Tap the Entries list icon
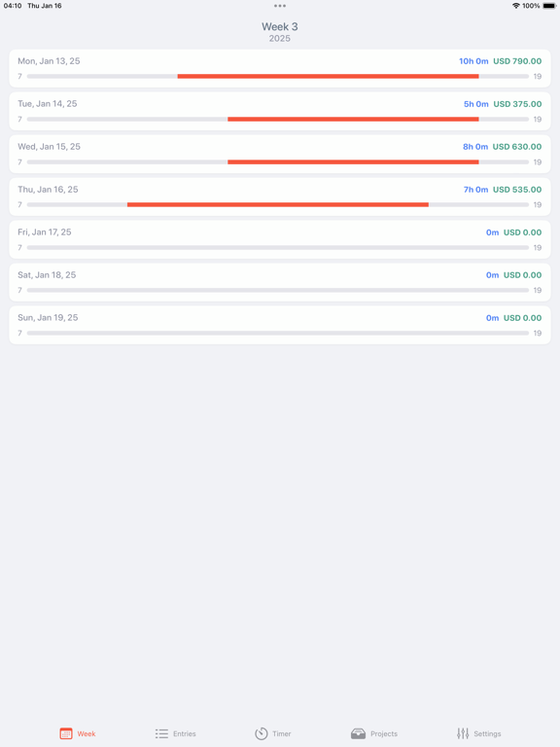 tap(162, 733)
